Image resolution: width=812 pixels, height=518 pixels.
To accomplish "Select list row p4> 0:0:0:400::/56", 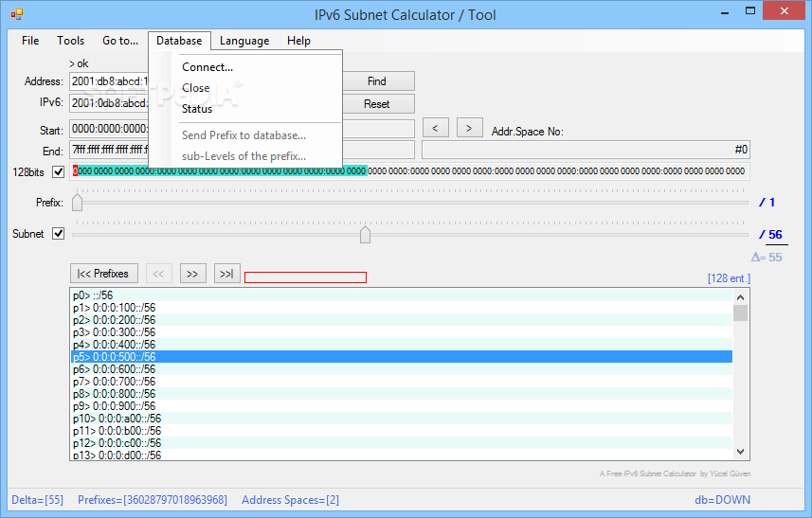I will (402, 345).
